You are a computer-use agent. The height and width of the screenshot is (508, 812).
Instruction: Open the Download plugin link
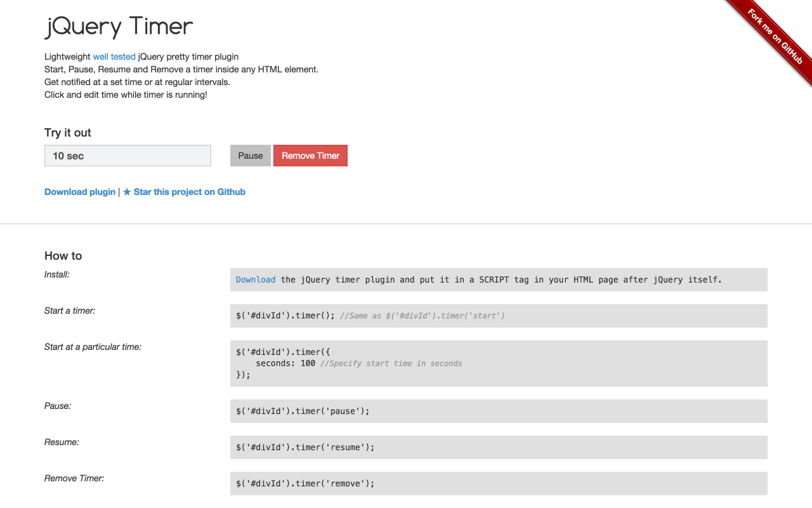click(79, 192)
